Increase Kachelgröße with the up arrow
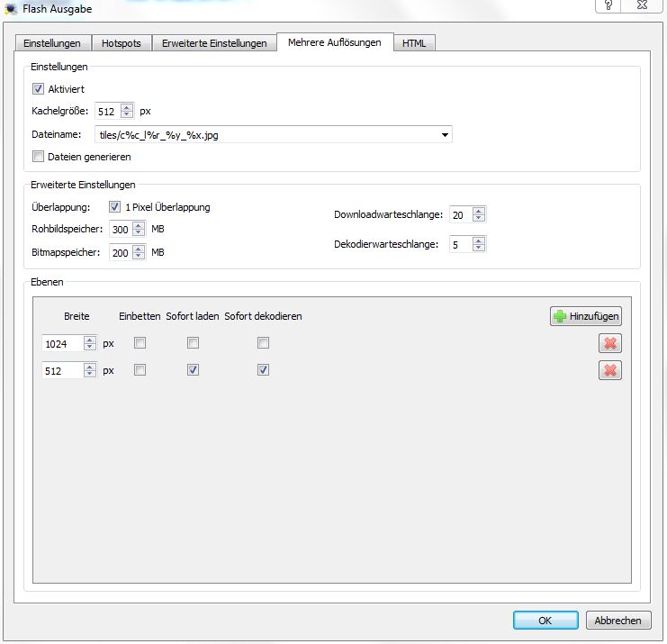667x644 pixels. coord(127,107)
